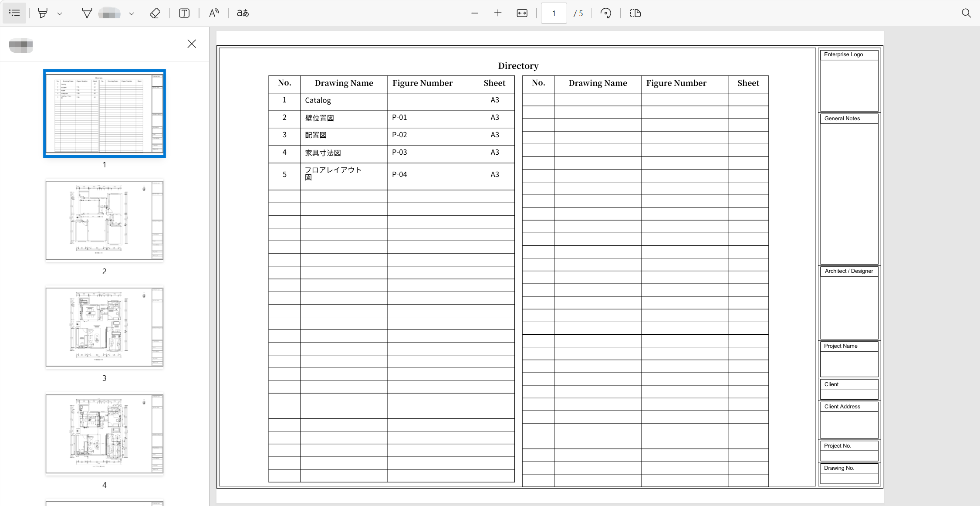Open the Translate tool
The width and height of the screenshot is (980, 506).
tap(243, 13)
